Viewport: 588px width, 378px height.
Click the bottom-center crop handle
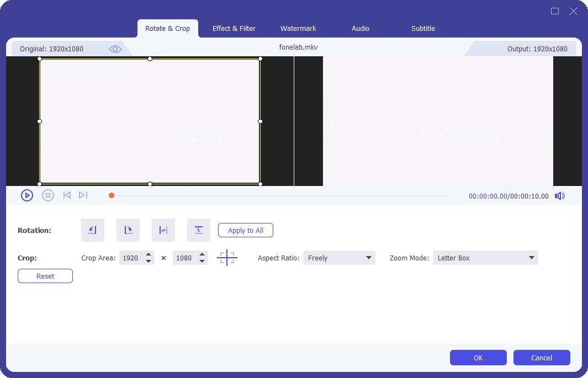click(x=150, y=184)
